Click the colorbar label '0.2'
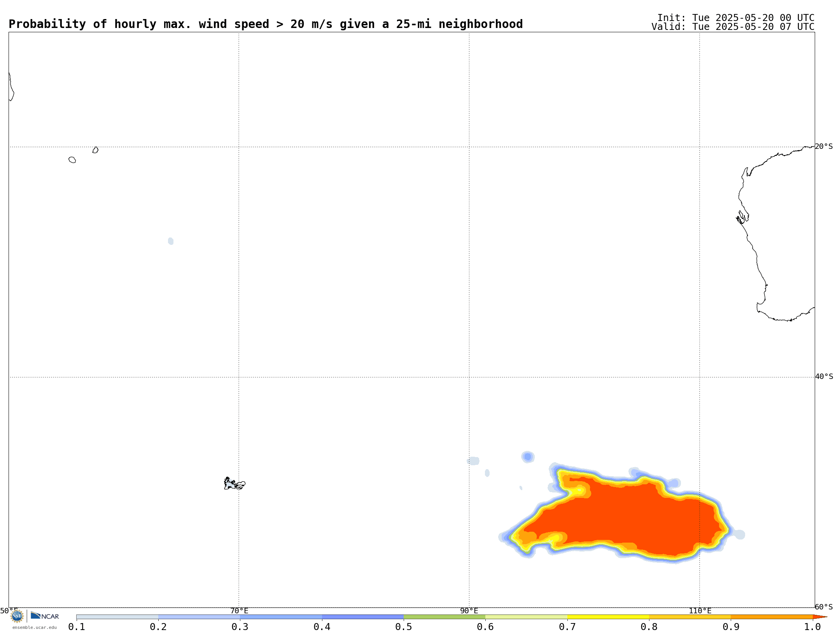840x632 pixels. tap(158, 627)
